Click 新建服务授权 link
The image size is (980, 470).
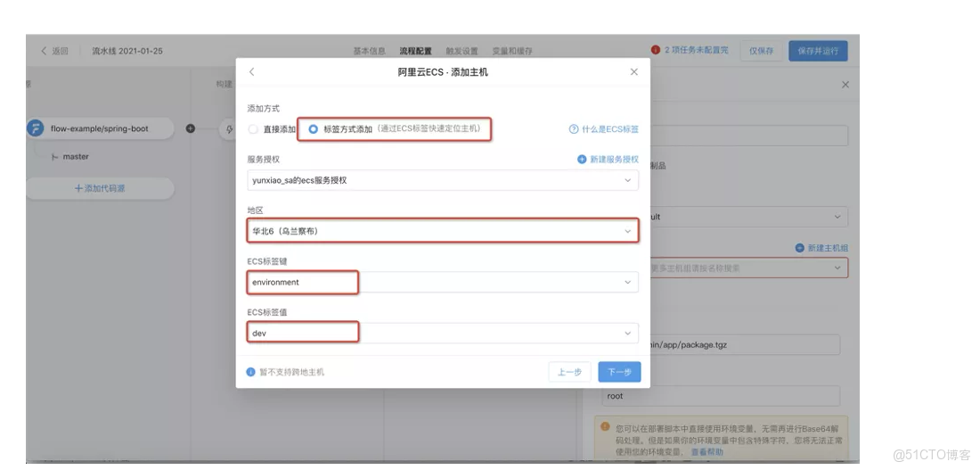[615, 160]
